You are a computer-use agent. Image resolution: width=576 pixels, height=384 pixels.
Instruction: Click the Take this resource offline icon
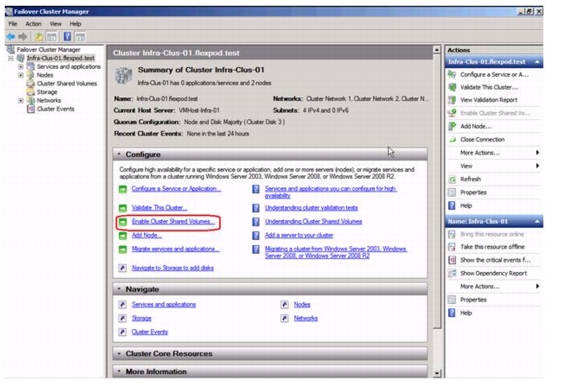452,247
